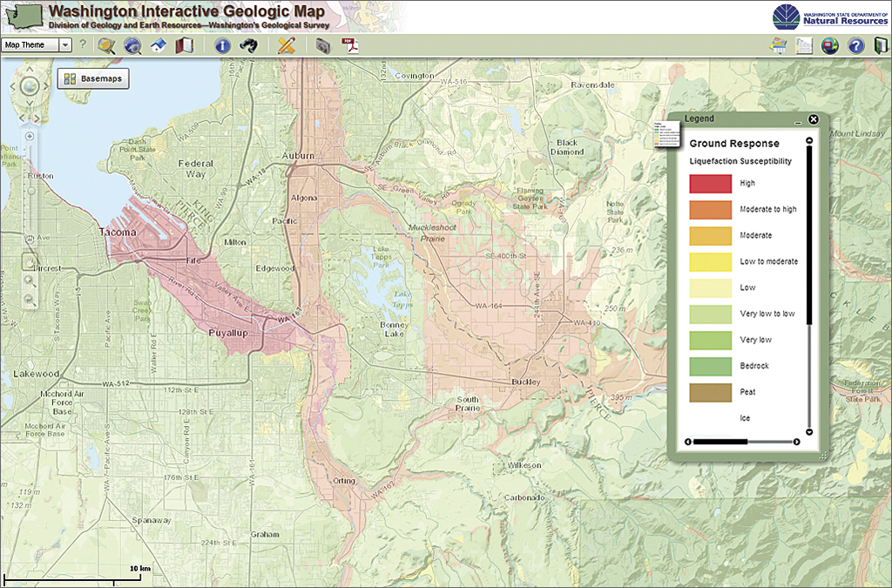Click the Legend horizontal scroll left arrow

tap(688, 442)
